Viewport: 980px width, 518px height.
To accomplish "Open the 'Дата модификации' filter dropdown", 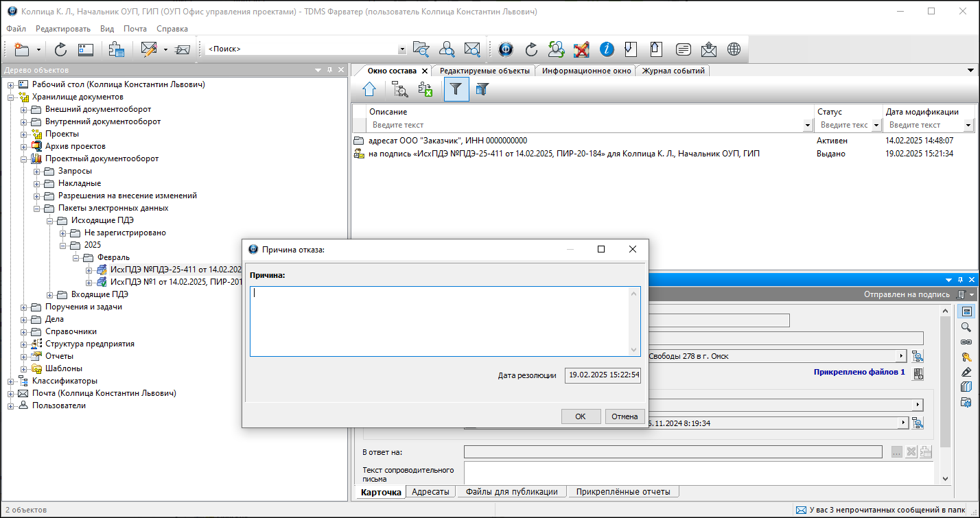I will [968, 126].
